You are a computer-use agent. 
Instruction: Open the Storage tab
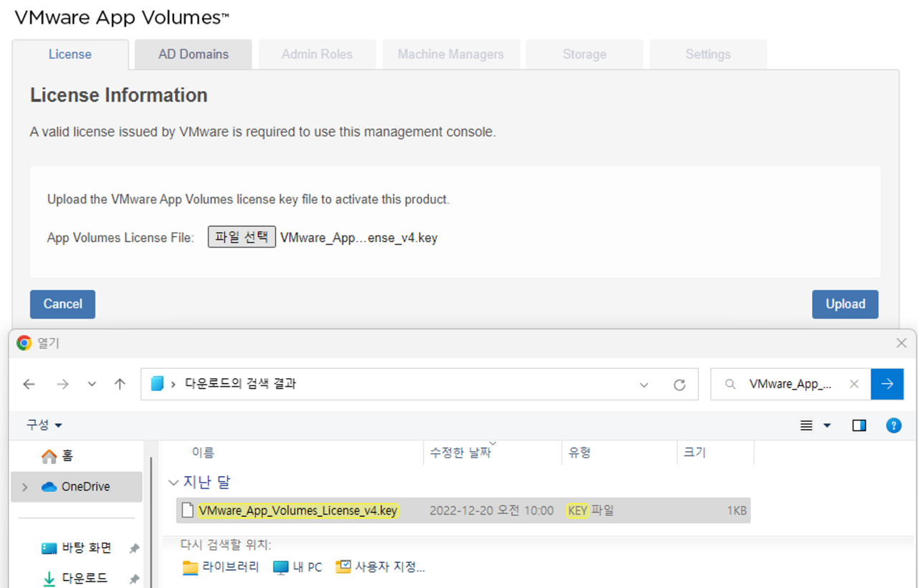click(x=584, y=54)
